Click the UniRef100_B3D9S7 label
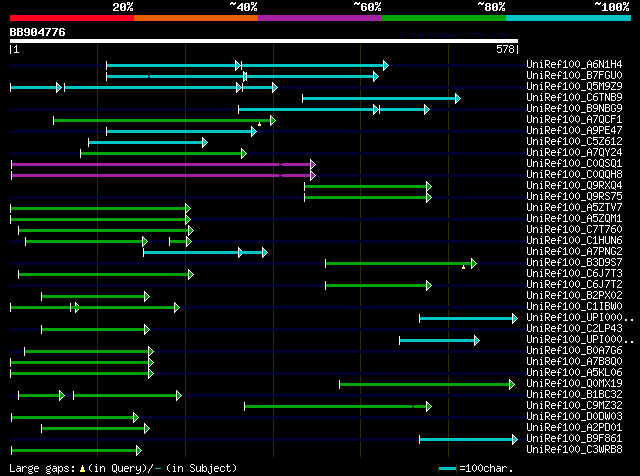This screenshot has height=476, width=640. 574,263
